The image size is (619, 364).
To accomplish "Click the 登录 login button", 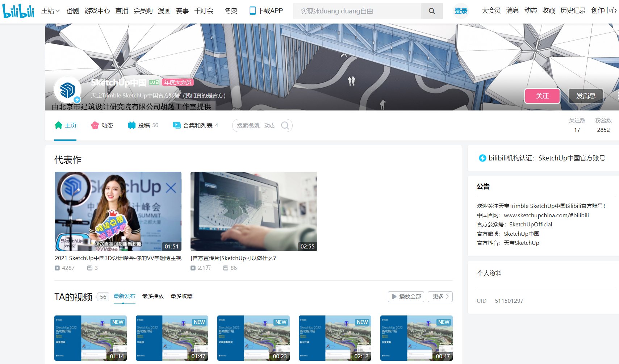I will [x=461, y=11].
